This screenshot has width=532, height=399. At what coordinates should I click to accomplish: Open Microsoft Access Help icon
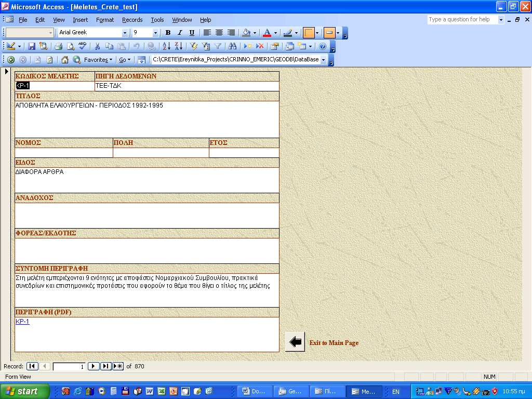click(323, 46)
